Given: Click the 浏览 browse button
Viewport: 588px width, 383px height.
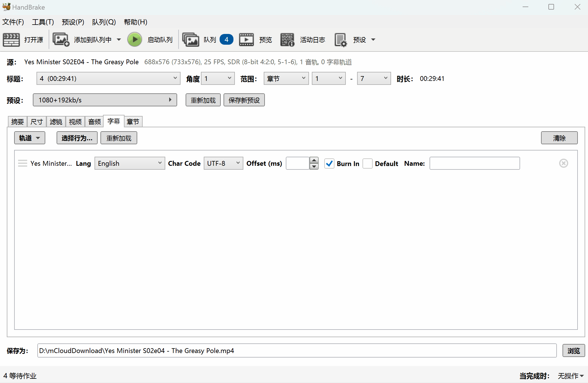Looking at the screenshot, I should [573, 351].
